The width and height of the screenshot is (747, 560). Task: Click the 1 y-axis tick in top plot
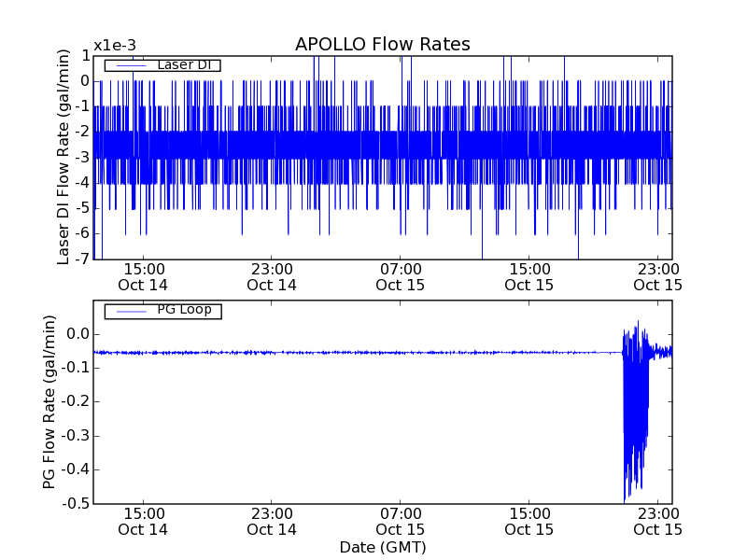point(86,56)
